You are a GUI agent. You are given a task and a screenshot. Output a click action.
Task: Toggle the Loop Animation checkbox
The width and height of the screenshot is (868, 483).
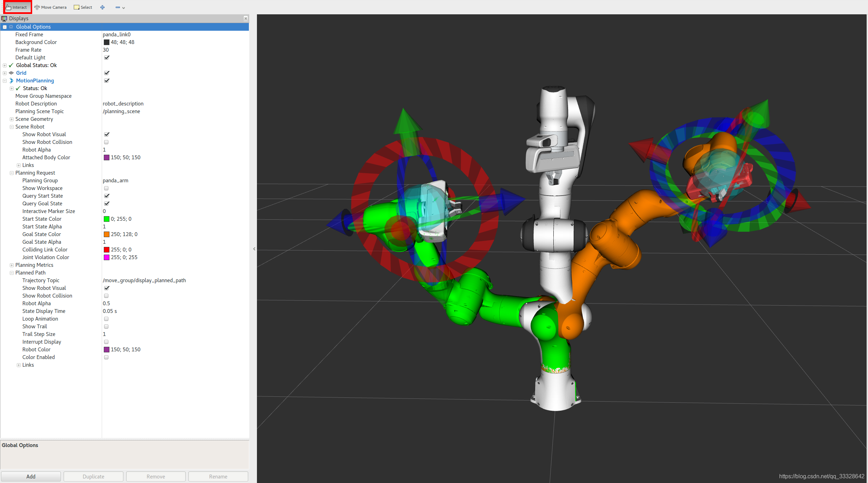pos(106,319)
